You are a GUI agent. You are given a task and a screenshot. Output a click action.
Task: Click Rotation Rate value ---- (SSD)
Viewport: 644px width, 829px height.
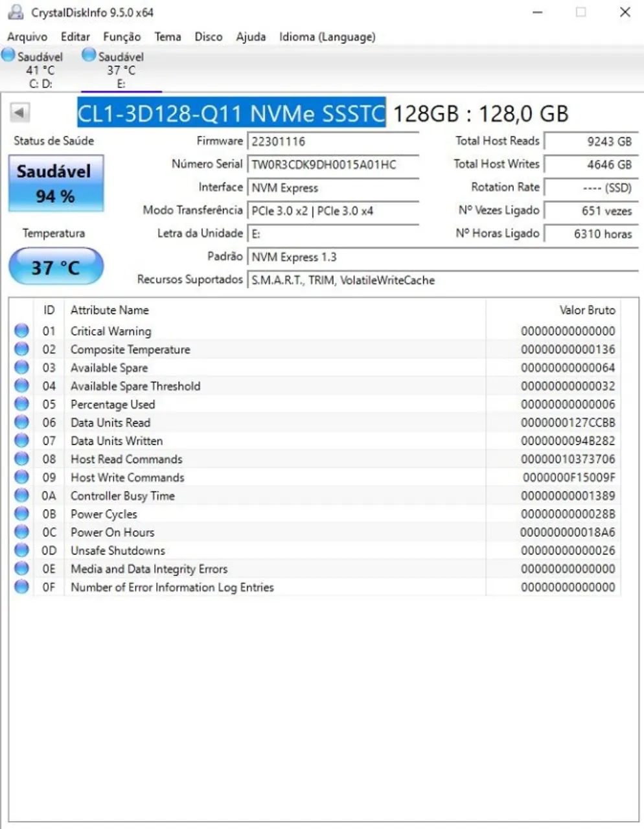(591, 188)
